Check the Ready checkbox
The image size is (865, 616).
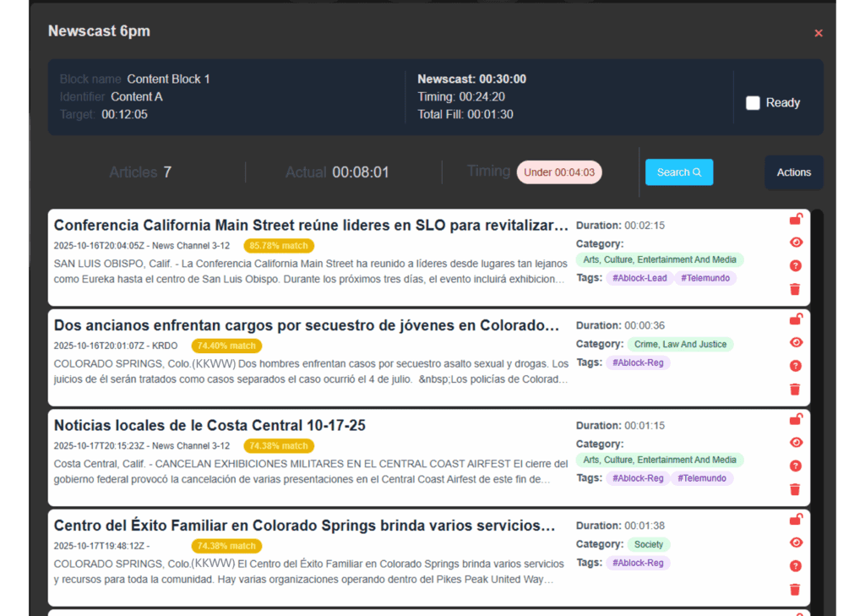point(753,103)
